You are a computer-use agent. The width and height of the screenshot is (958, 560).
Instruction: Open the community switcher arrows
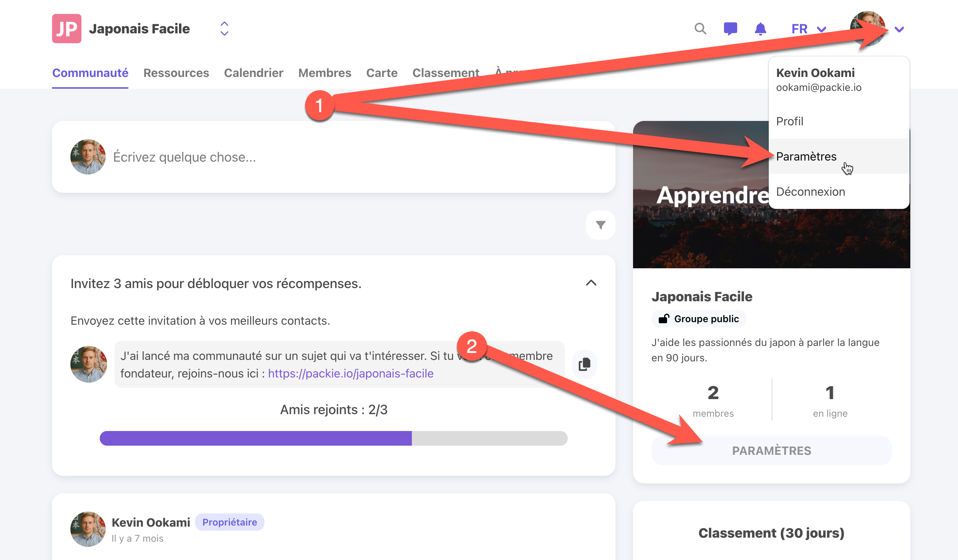pos(224,29)
